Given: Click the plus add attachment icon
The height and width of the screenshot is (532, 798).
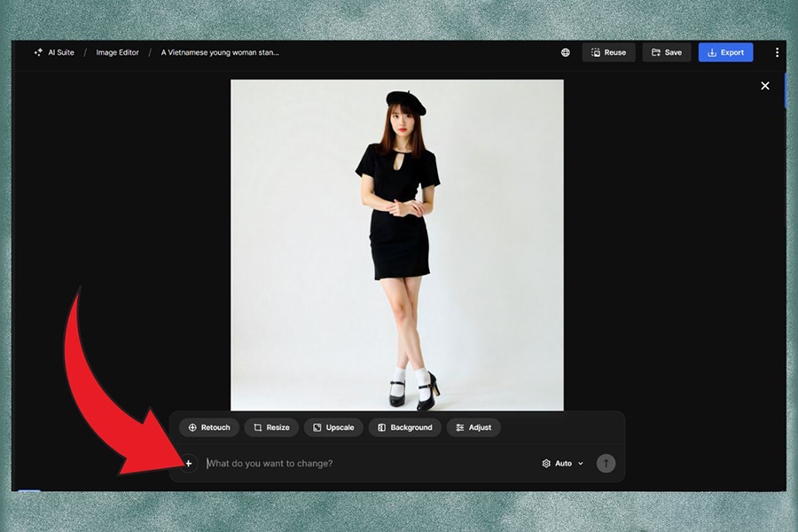Looking at the screenshot, I should pyautogui.click(x=189, y=463).
